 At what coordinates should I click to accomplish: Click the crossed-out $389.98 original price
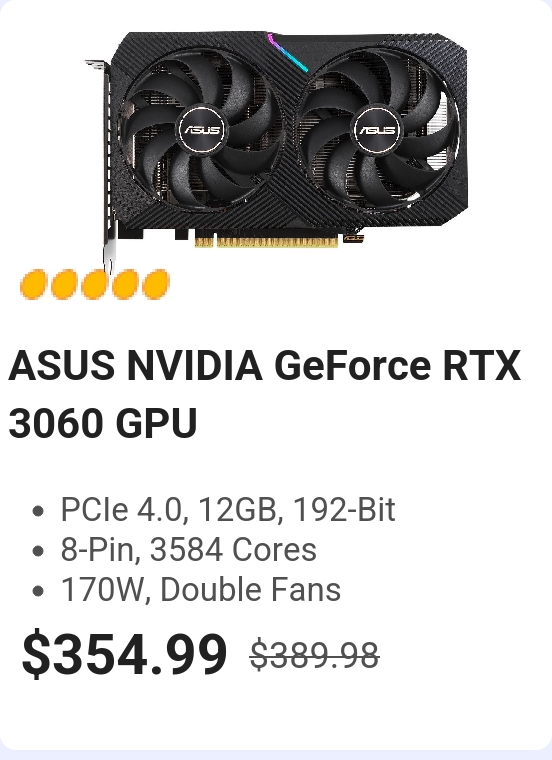[315, 655]
